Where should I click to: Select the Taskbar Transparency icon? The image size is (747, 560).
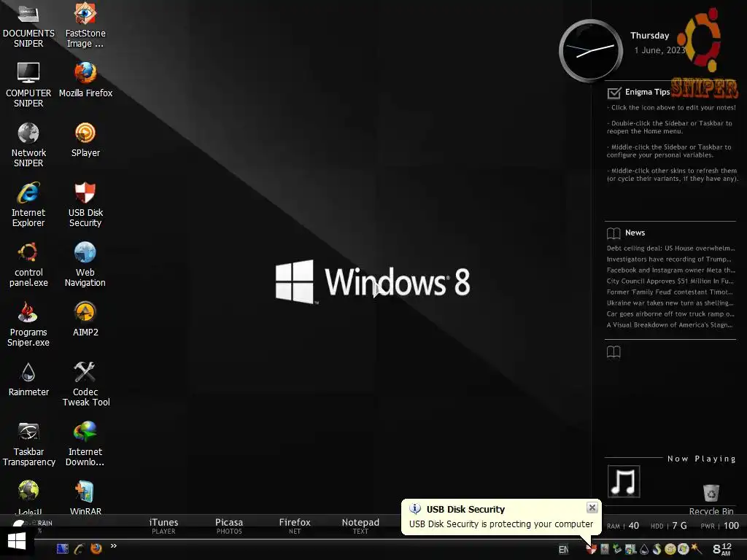pos(28,444)
